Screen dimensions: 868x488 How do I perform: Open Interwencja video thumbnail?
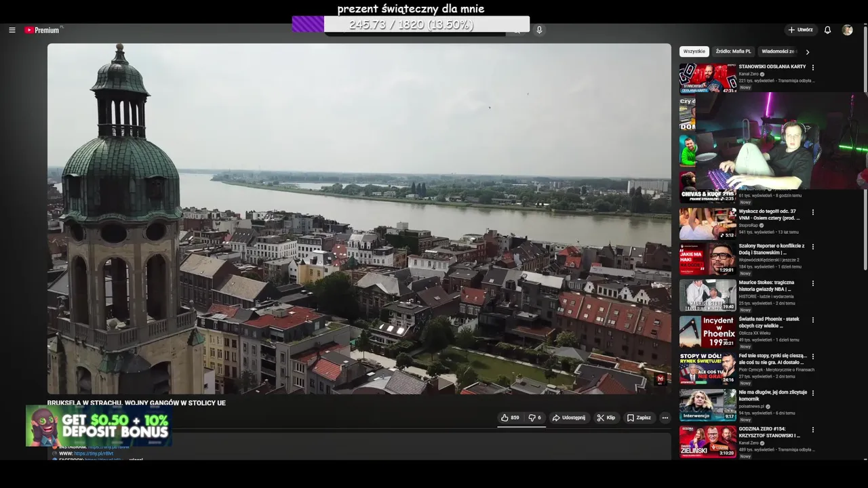click(x=707, y=405)
